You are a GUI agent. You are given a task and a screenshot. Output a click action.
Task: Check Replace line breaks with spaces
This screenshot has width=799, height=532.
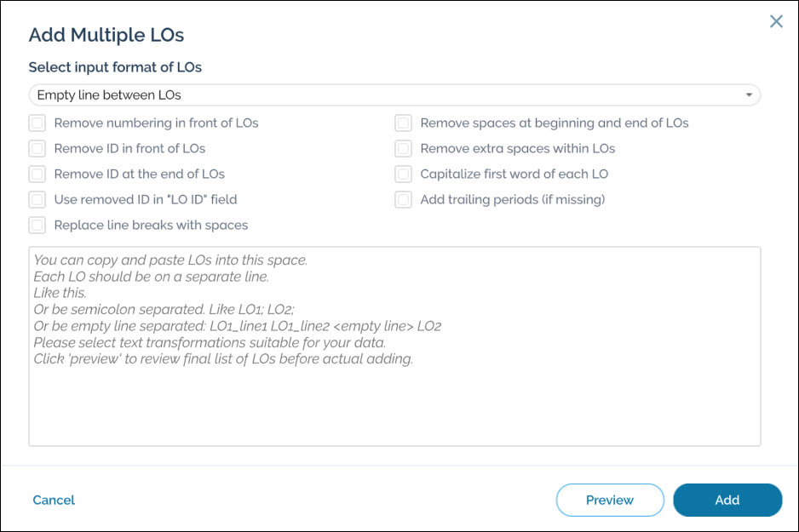click(x=37, y=226)
